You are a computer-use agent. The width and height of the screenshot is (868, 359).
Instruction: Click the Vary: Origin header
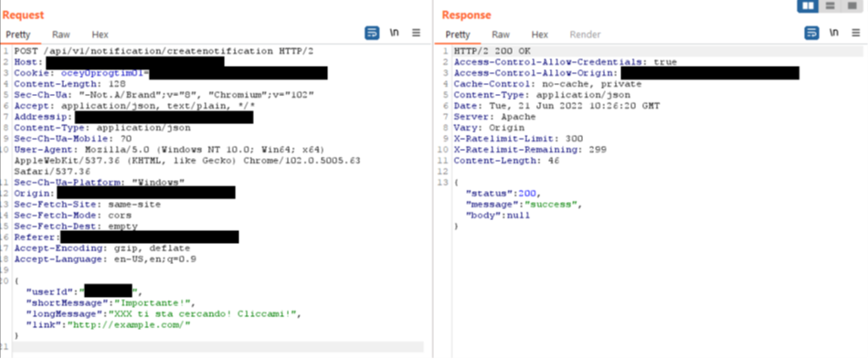(489, 128)
